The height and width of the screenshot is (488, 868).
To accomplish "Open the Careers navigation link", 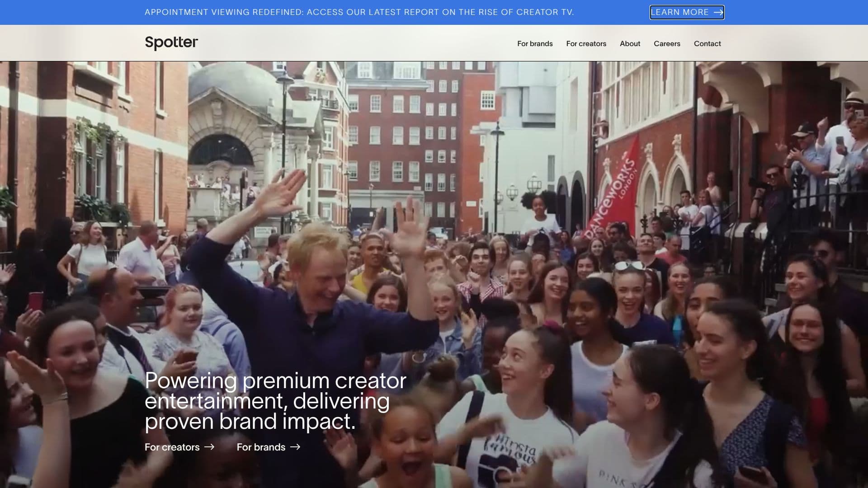I will pyautogui.click(x=667, y=44).
